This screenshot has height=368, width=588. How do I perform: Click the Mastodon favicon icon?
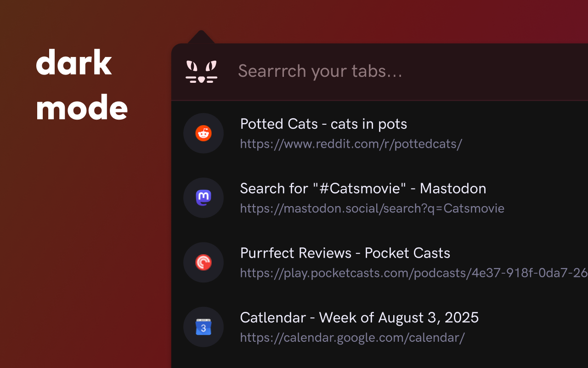pyautogui.click(x=203, y=198)
